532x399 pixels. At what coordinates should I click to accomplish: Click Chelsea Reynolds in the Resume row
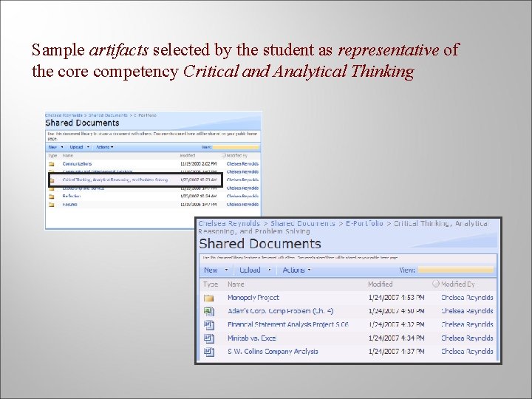242,204
